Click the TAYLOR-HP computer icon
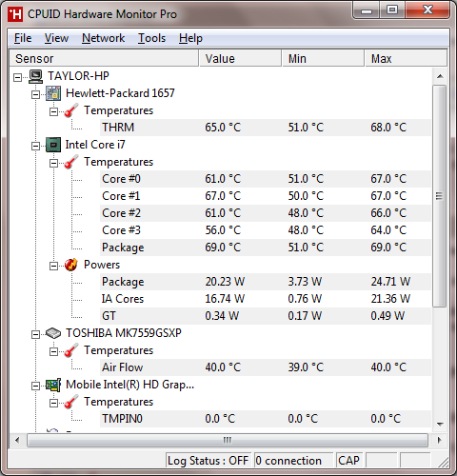The image size is (457, 476). click(x=35, y=76)
